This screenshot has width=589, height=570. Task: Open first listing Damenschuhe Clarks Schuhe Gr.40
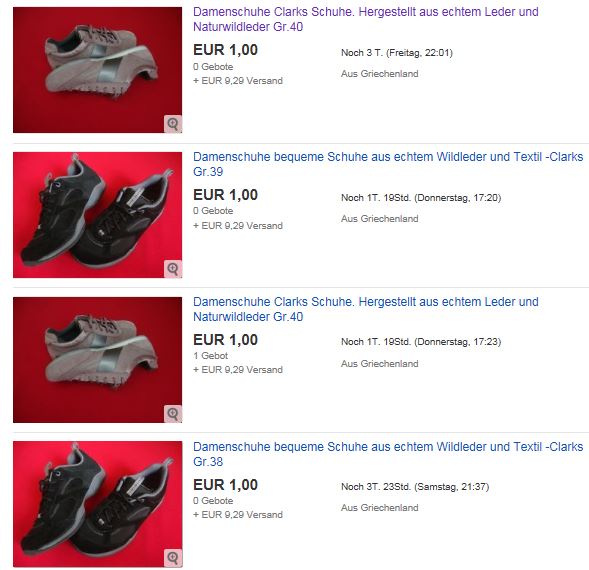point(365,19)
